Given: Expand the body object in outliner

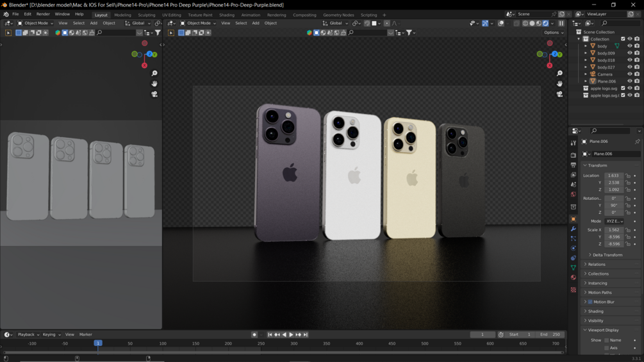Looking at the screenshot, I should (586, 46).
